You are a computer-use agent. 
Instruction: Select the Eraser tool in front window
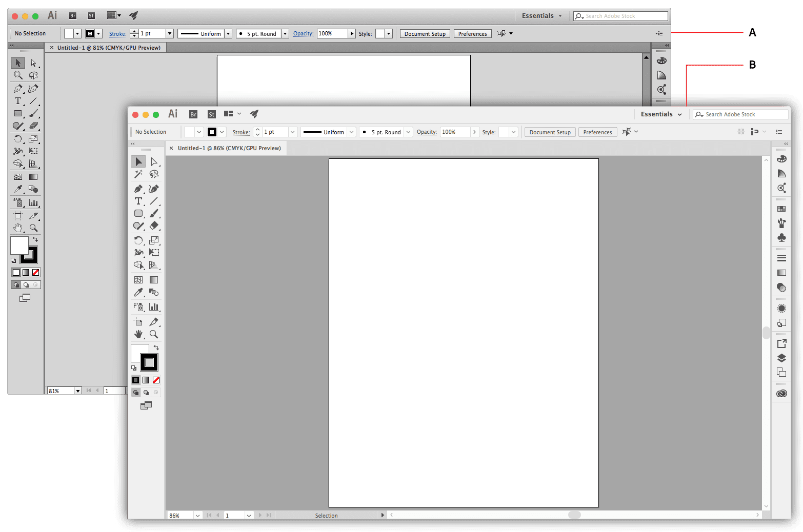(x=154, y=226)
